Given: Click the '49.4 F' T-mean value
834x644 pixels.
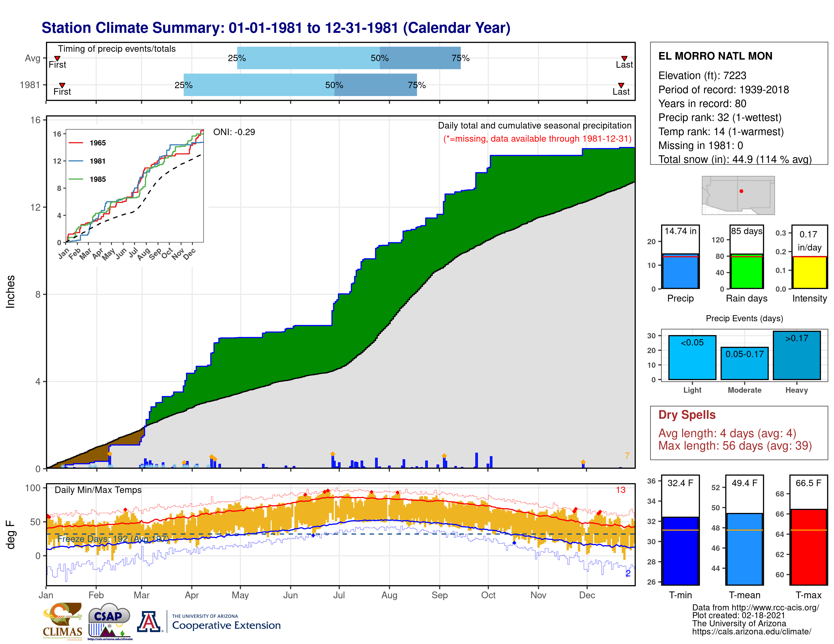Looking at the screenshot, I should (x=744, y=483).
